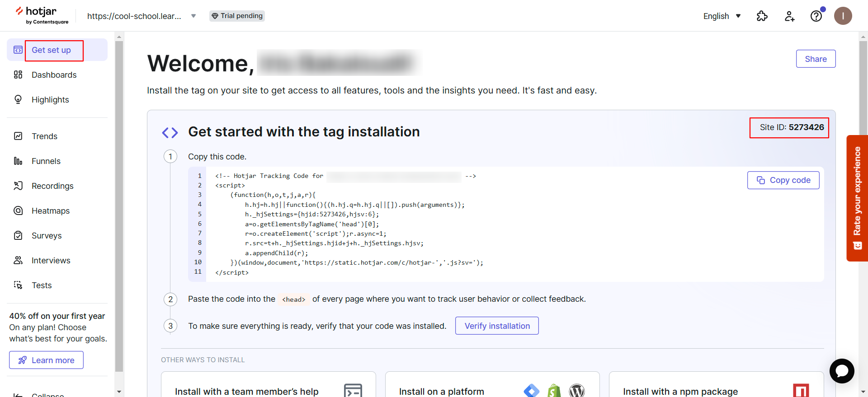Click the Copy code button

click(783, 180)
